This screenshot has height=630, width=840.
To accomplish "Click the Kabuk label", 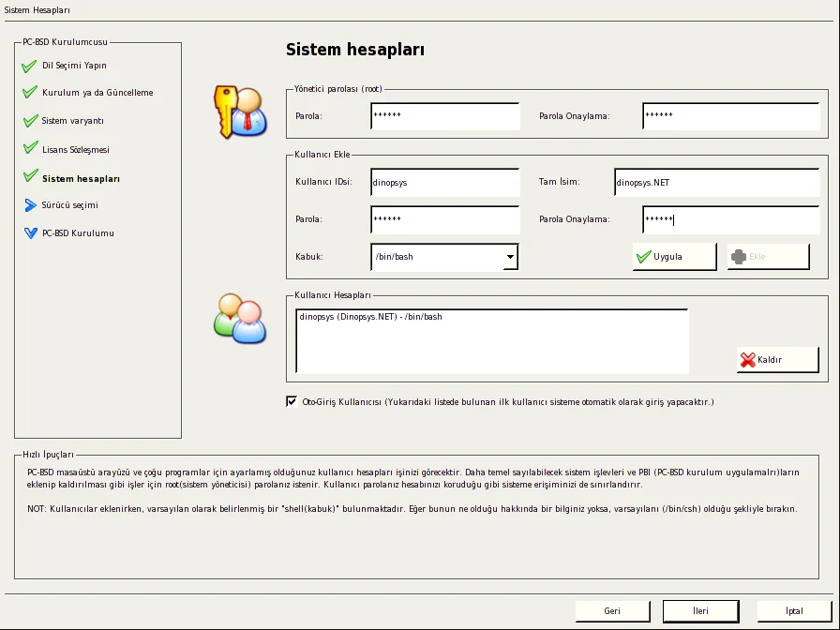I will pyautogui.click(x=309, y=257).
